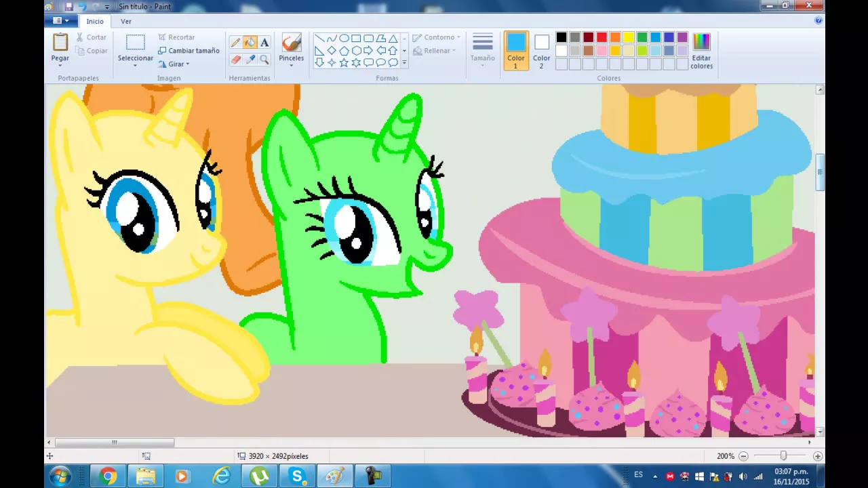
Task: Choose the right arrow shape
Action: click(368, 51)
